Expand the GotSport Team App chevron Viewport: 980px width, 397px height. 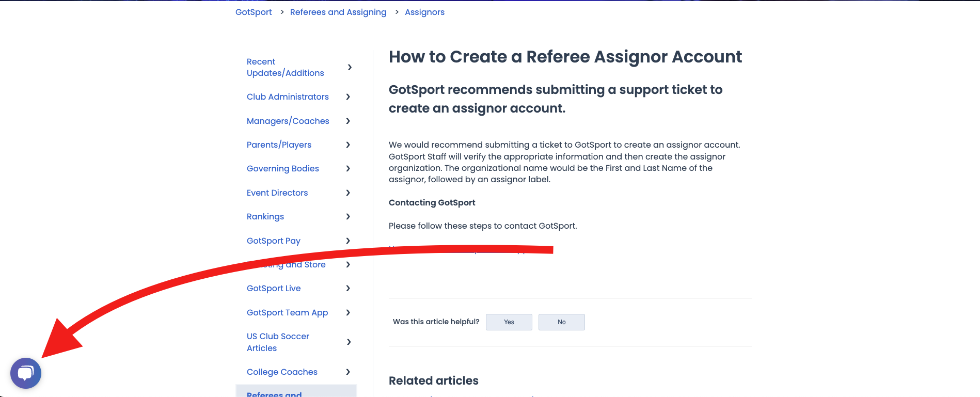pos(348,312)
